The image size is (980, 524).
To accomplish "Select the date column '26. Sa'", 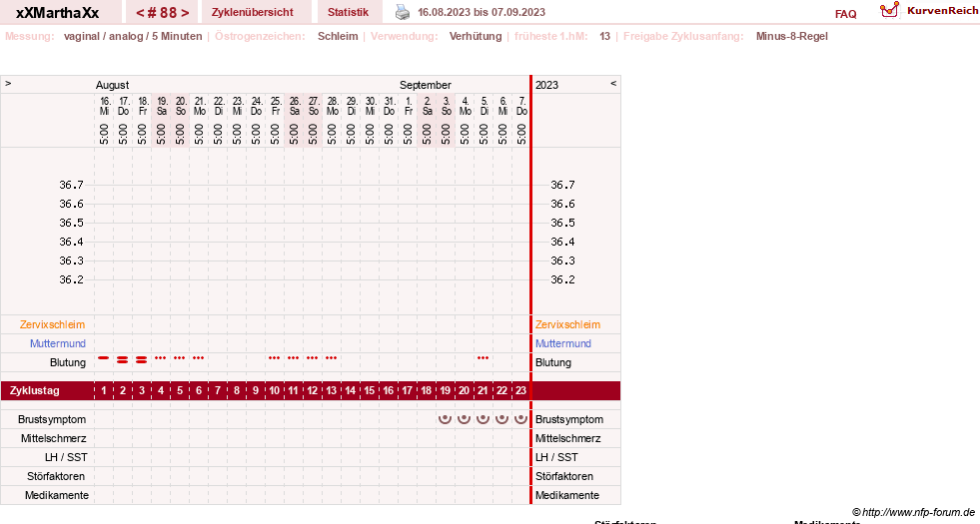I will pos(294,106).
